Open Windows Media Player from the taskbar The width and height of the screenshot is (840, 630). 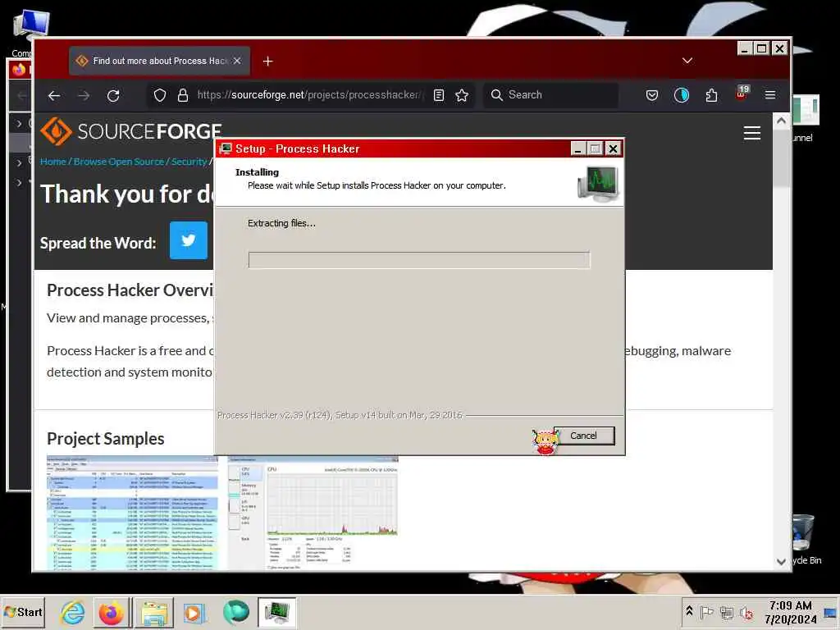click(x=194, y=612)
